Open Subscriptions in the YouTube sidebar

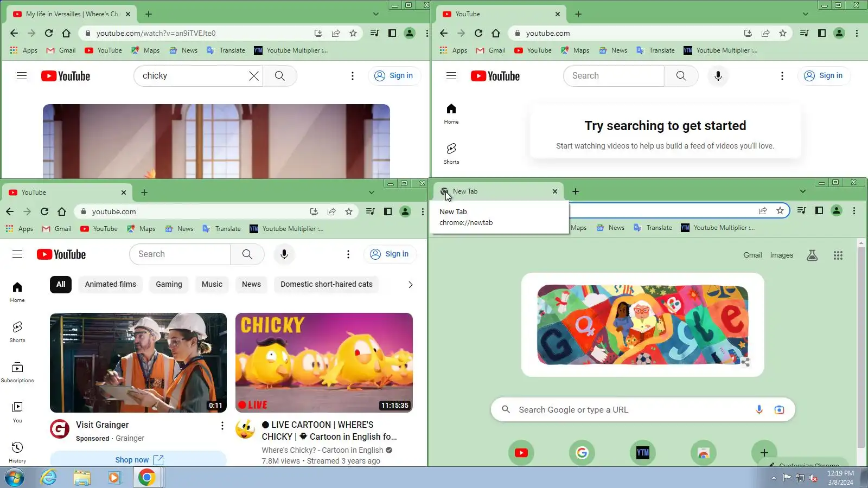point(17,372)
